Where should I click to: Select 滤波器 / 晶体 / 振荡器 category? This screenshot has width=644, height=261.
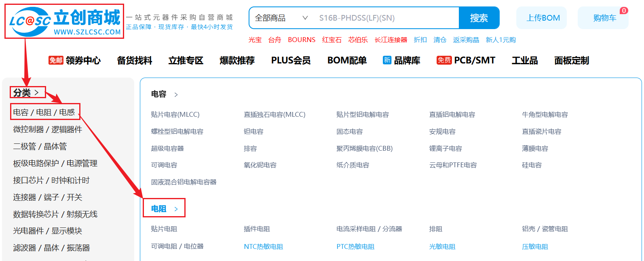pos(51,248)
